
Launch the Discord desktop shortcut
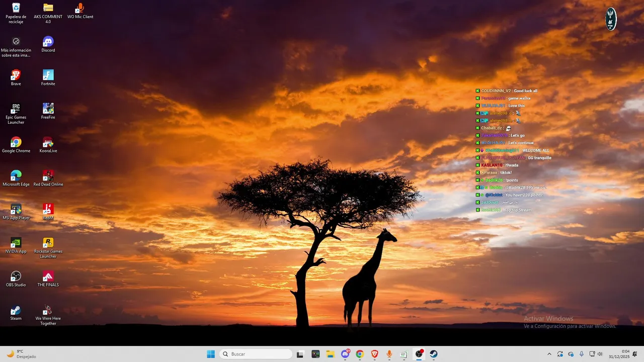coord(48,44)
